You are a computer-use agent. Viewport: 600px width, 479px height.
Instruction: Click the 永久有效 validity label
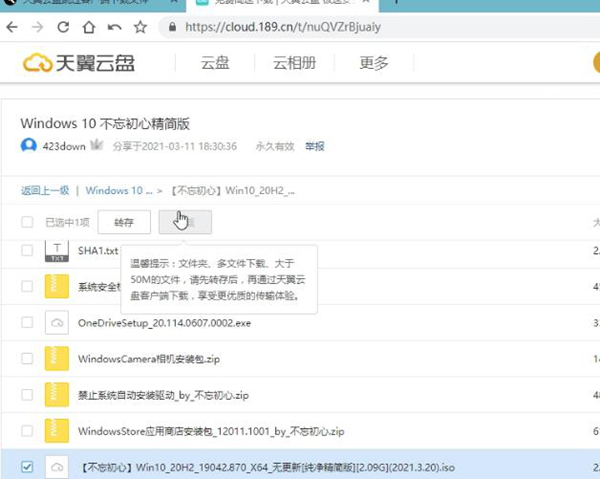[275, 146]
